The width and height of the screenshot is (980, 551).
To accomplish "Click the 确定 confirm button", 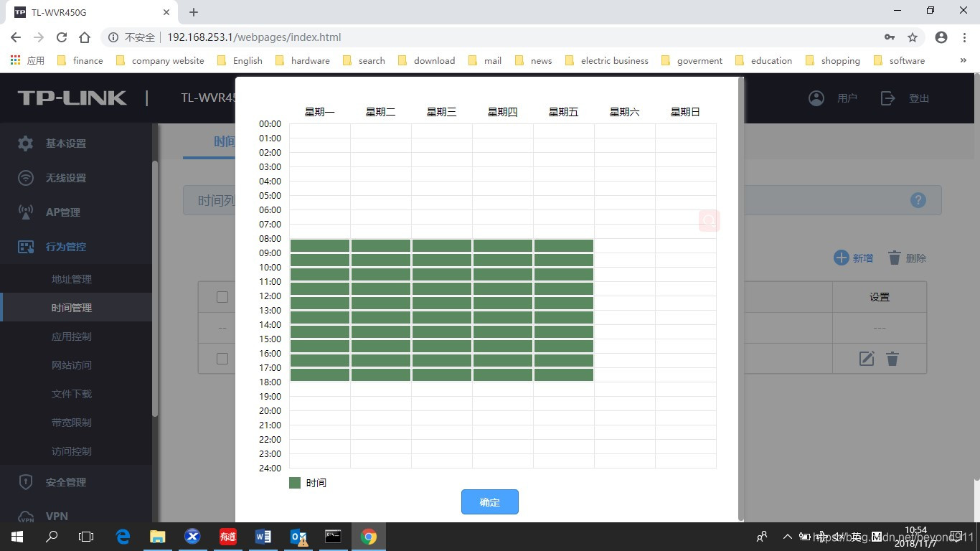I will (x=489, y=502).
